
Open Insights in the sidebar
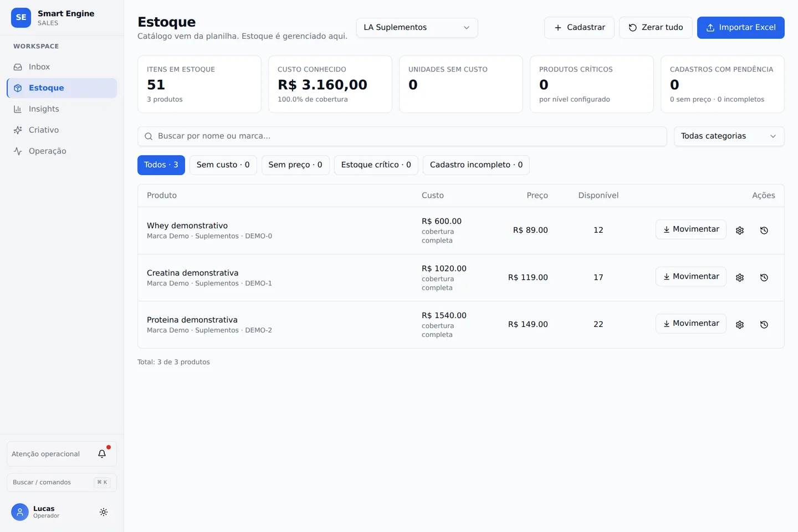click(62, 109)
